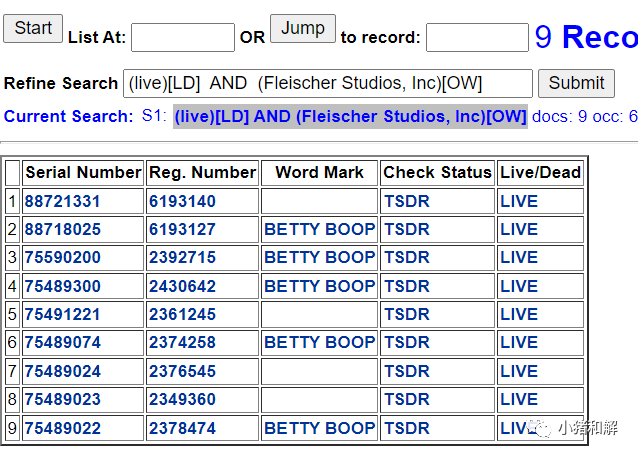Open BETTY BOOP word mark in row 9
638x456 pixels.
click(x=319, y=428)
